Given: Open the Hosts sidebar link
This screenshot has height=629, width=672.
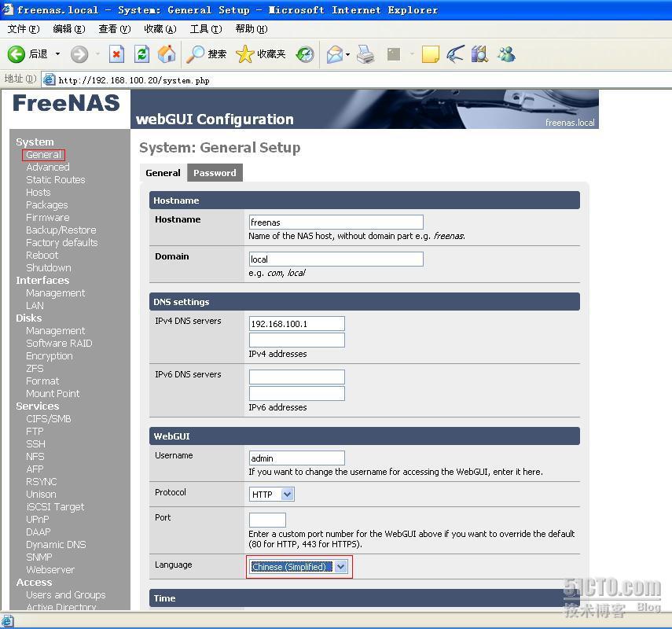Looking at the screenshot, I should tap(39, 193).
